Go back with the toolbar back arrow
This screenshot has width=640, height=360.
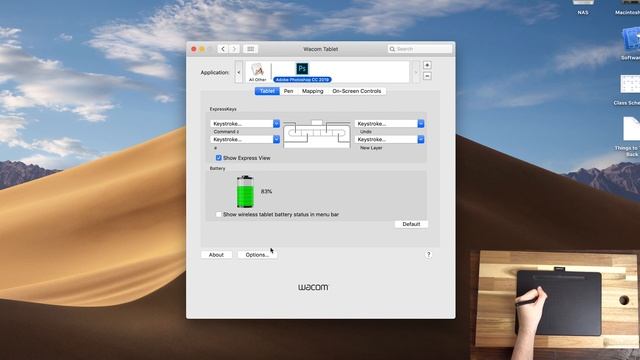click(x=223, y=49)
